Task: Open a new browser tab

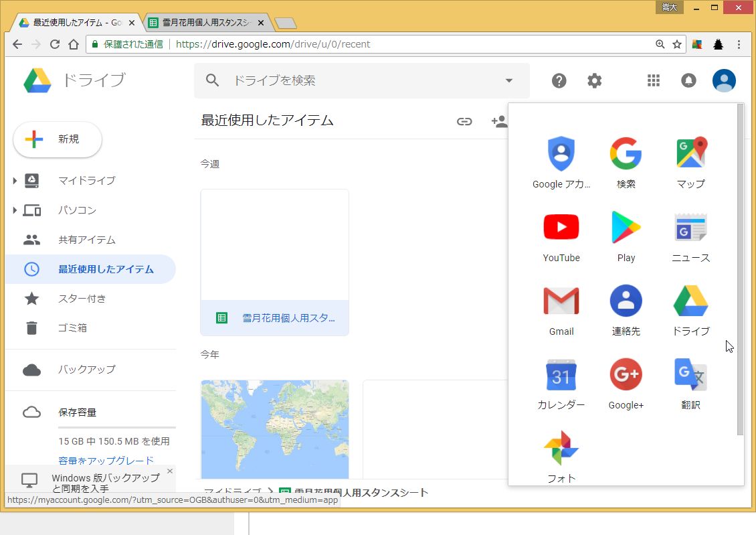Action: click(286, 23)
